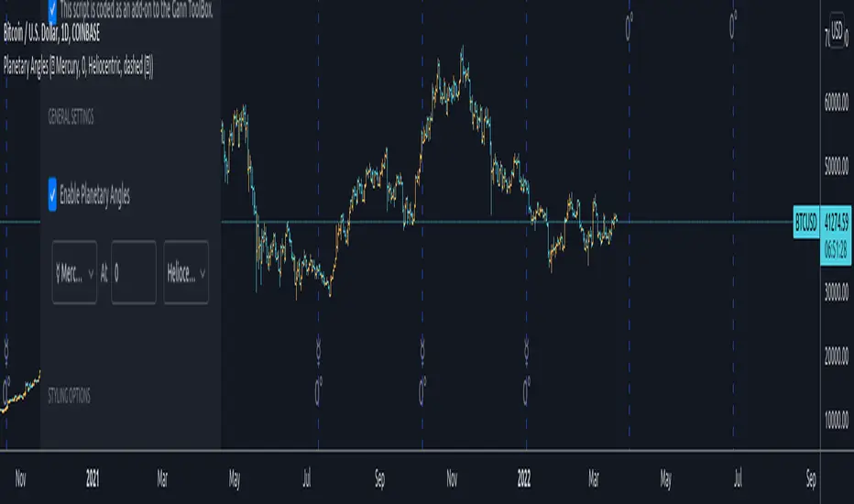The image size is (854, 504).
Task: Click the Styling Options section header
Action: coord(69,397)
